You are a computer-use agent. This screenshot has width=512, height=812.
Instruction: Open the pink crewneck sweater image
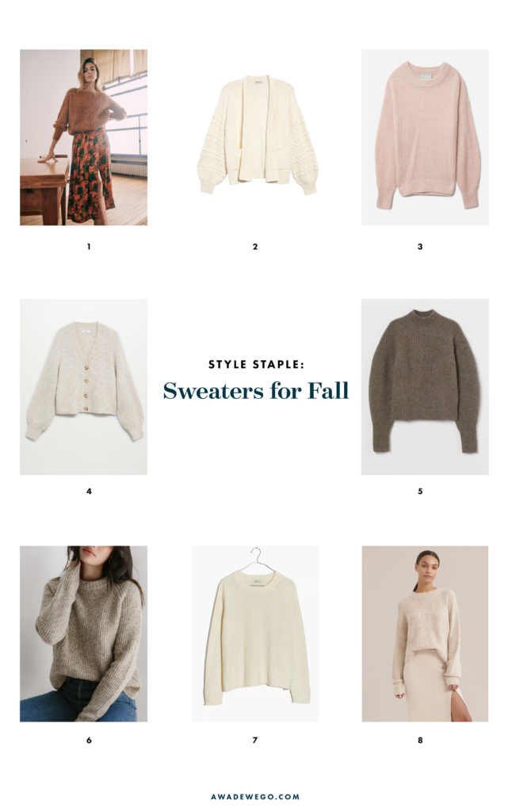[425, 137]
